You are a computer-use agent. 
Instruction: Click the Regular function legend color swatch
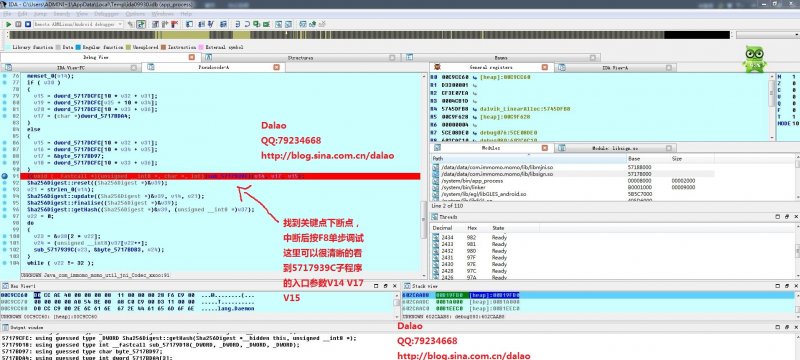[78, 47]
